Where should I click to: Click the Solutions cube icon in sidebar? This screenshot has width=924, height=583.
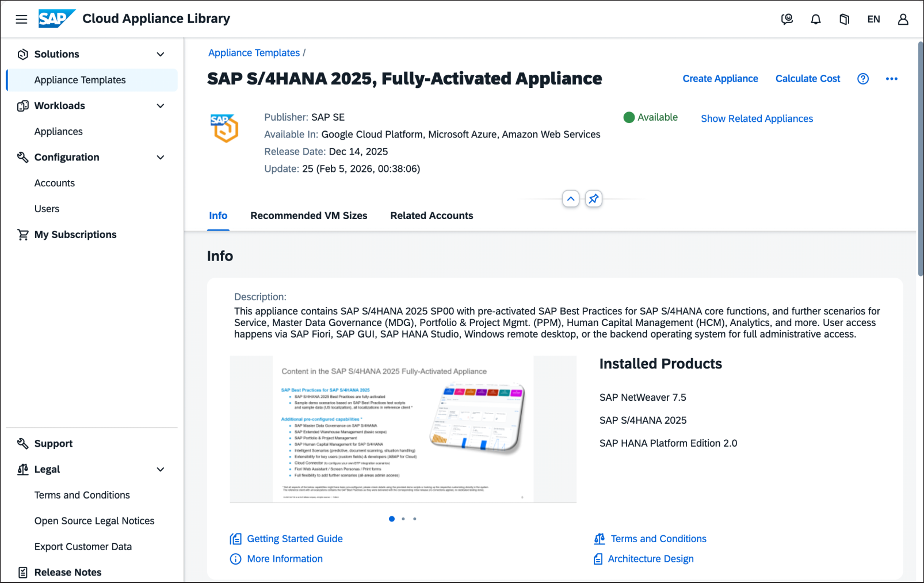tap(23, 54)
